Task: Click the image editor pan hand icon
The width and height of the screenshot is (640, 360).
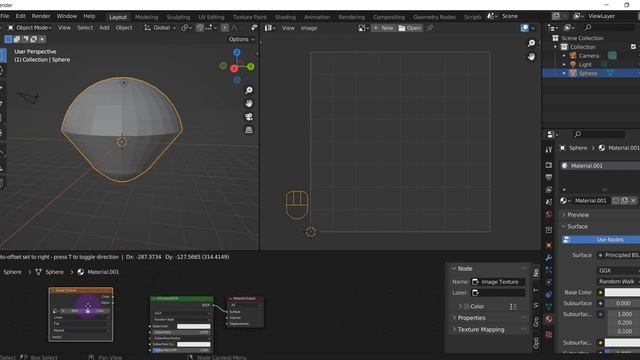Action: (x=531, y=56)
